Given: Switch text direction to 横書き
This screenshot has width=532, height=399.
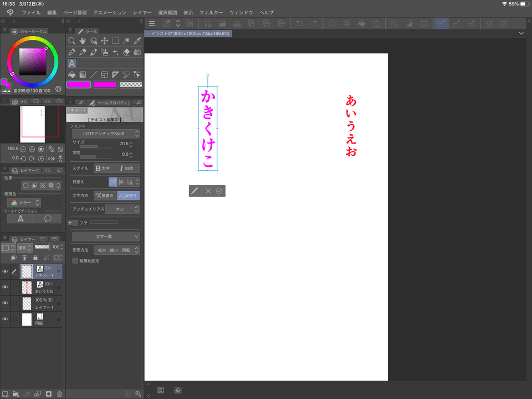Looking at the screenshot, I should (x=105, y=196).
